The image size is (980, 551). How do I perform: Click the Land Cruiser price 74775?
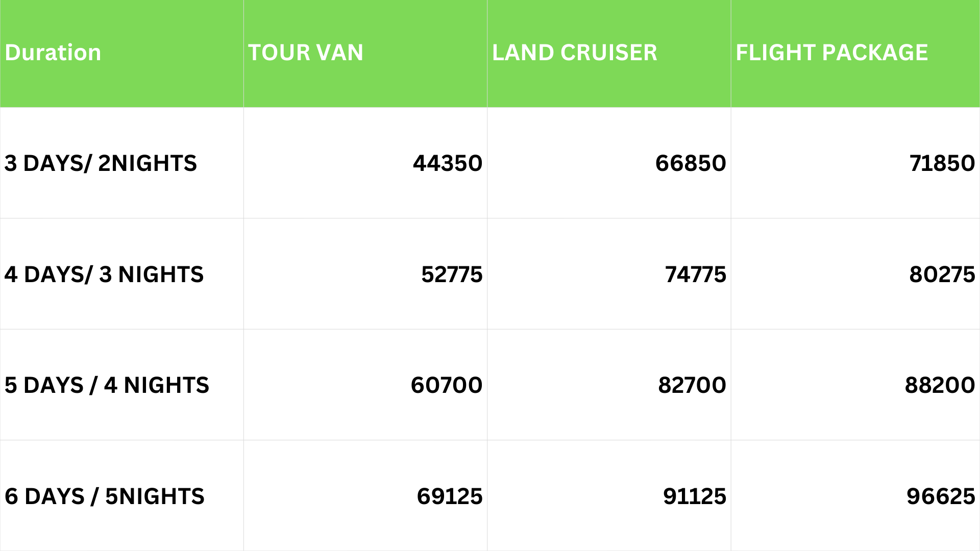pos(695,274)
